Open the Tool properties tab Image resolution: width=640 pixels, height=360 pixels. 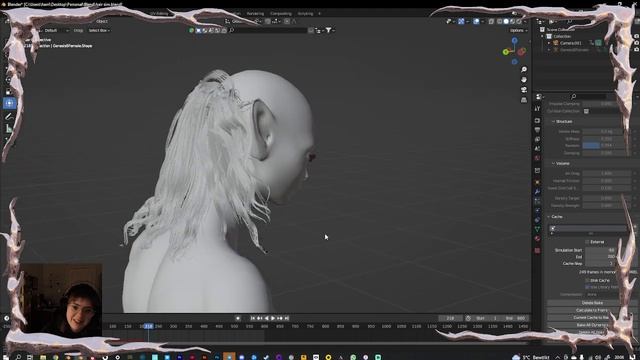[x=537, y=109]
